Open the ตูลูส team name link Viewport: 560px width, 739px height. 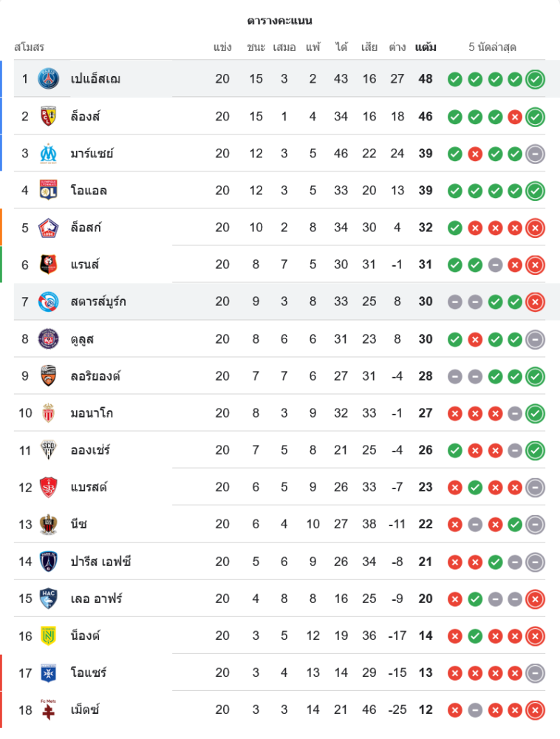click(x=82, y=338)
